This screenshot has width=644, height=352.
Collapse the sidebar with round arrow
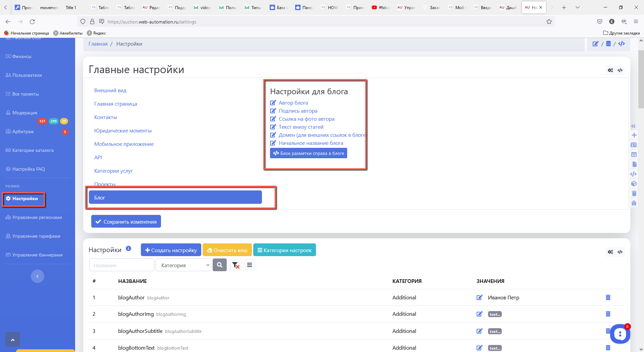38,276
